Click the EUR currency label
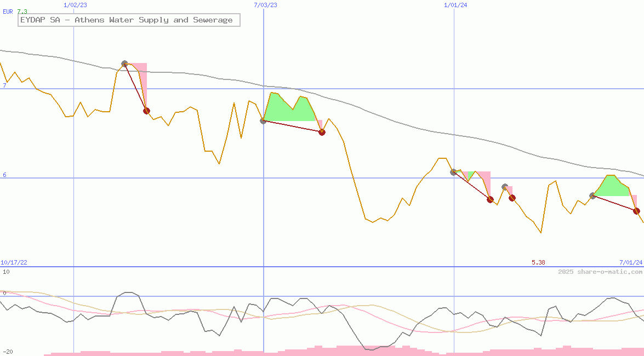The image size is (644, 356). click(8, 12)
